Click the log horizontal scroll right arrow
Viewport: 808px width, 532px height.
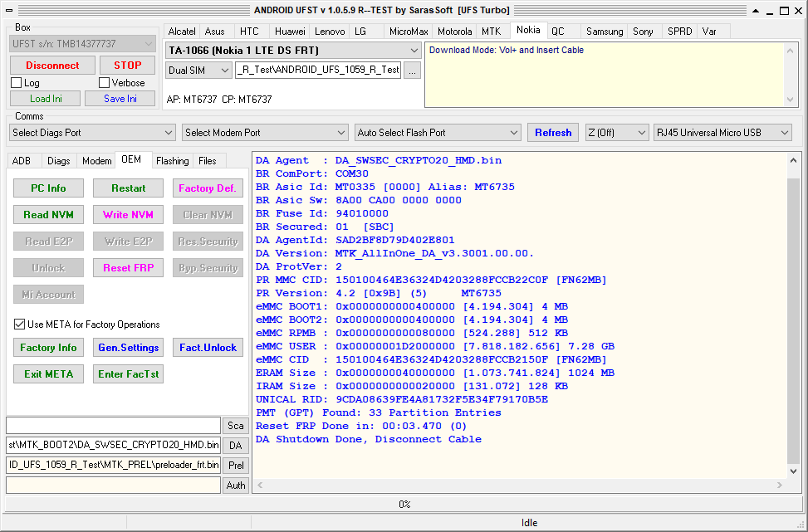click(780, 486)
